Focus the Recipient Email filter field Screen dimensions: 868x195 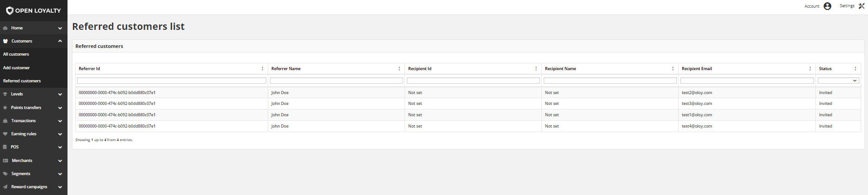pos(747,81)
